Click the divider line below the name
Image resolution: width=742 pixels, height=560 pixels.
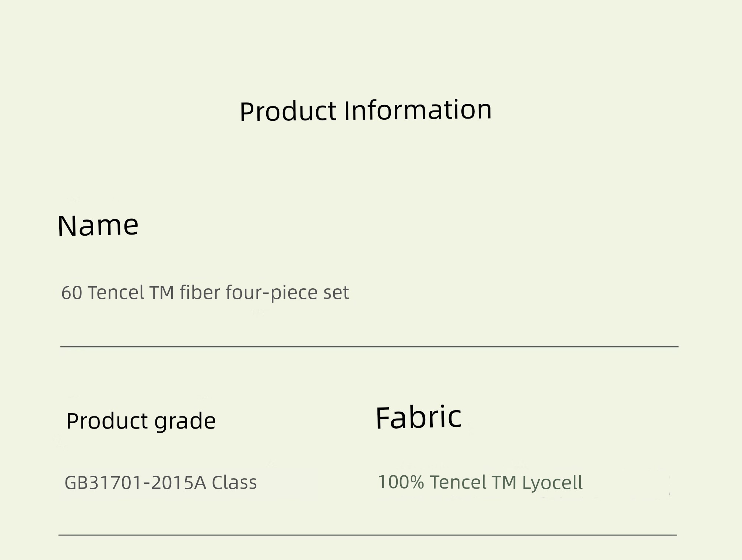[x=369, y=346]
